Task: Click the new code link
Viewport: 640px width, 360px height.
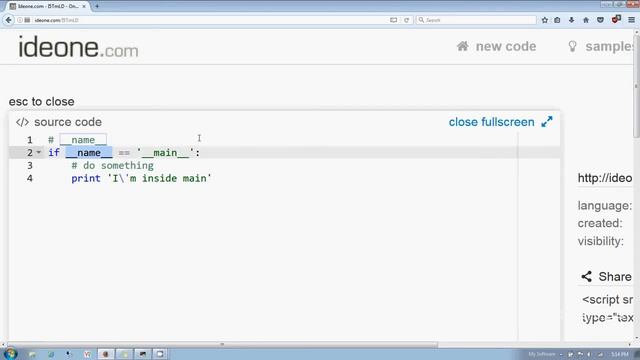Action: (506, 46)
